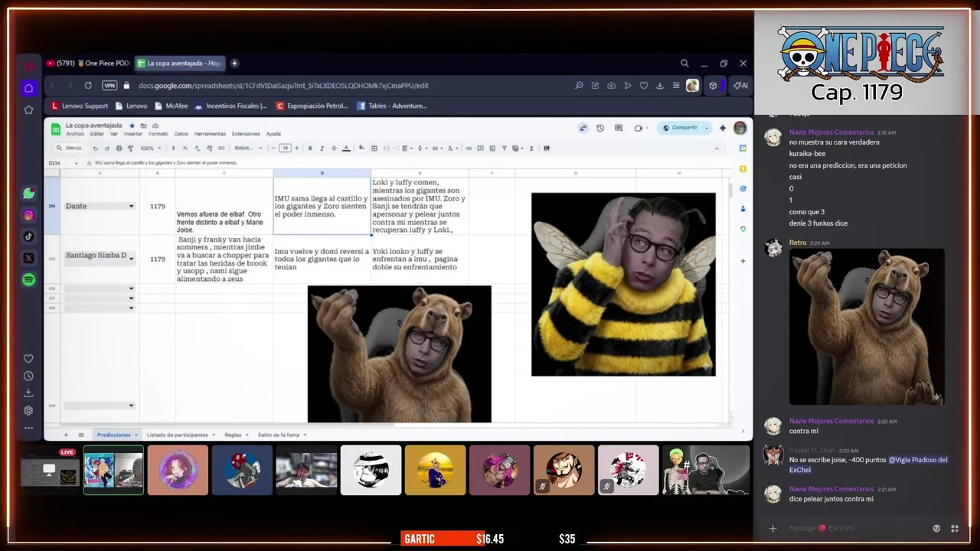Open the Aria AI button in browser
The height and width of the screenshot is (551, 980).
tap(740, 86)
